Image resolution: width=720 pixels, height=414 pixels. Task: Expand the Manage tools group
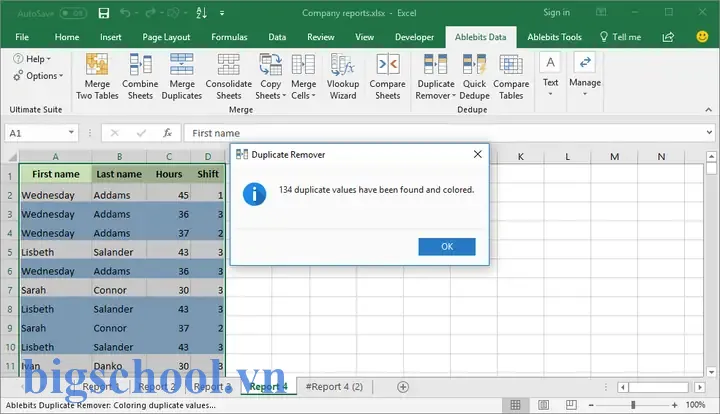point(585,75)
